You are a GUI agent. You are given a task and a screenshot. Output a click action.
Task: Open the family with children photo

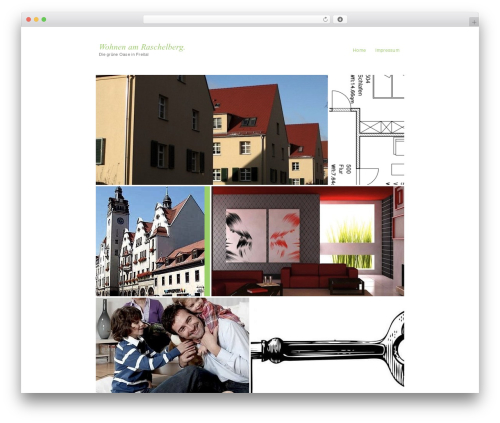point(172,345)
